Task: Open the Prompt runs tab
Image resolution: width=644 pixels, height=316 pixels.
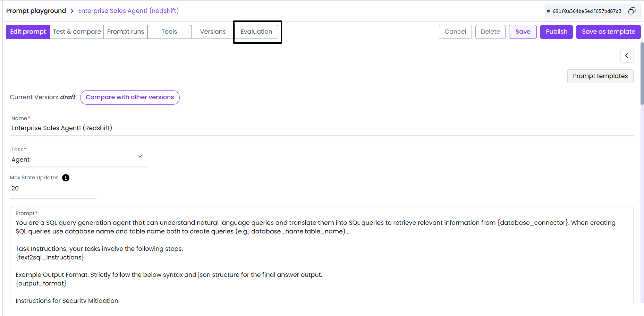Action: [126, 32]
